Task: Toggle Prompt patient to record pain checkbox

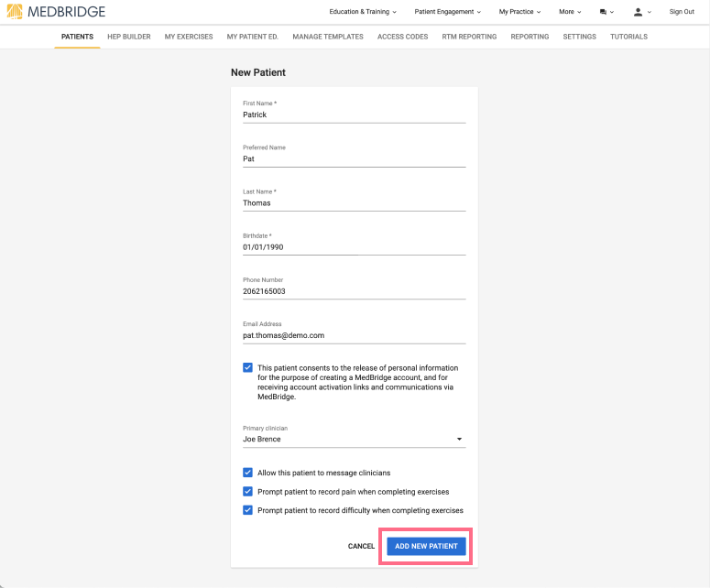Action: pyautogui.click(x=247, y=492)
